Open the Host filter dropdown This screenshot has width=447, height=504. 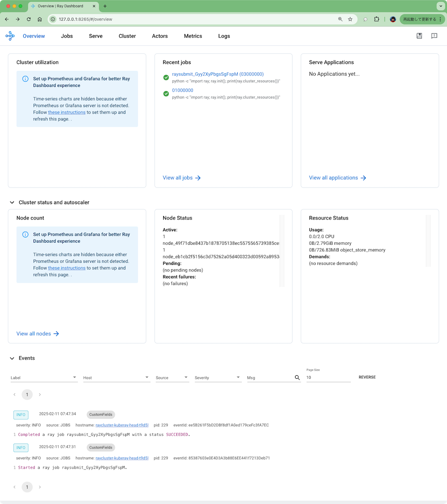point(117,378)
